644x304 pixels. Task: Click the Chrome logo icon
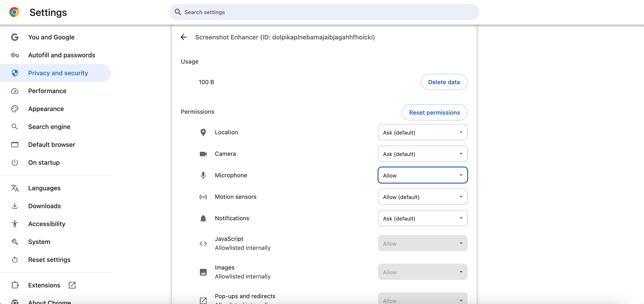click(14, 12)
